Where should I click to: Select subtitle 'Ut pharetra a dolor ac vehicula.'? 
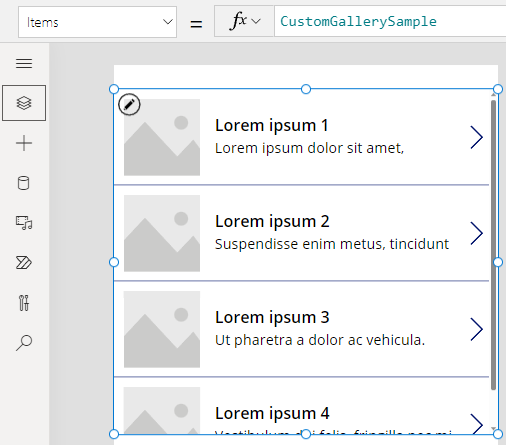click(320, 340)
